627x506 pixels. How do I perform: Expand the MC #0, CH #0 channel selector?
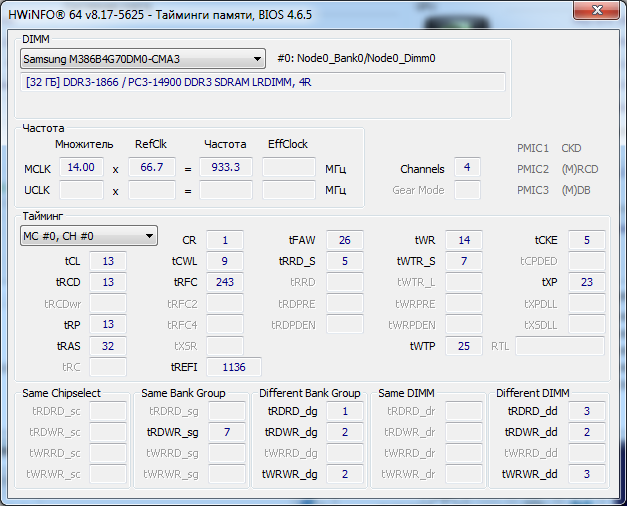point(89,236)
